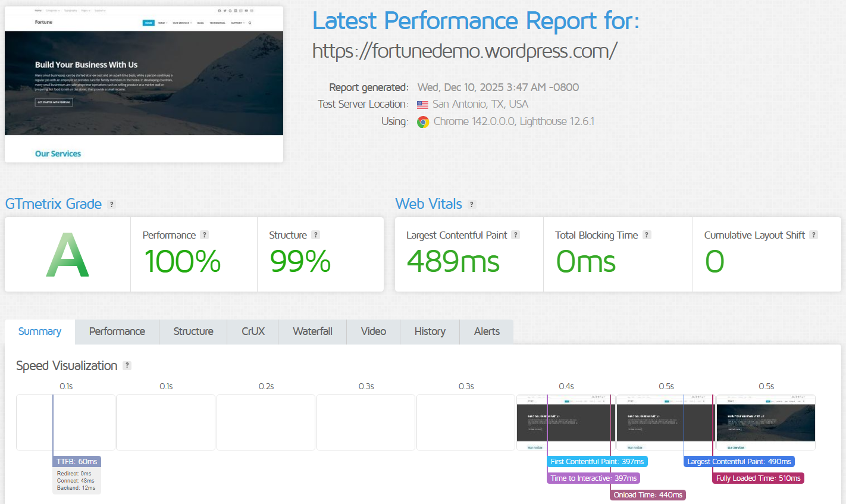Click the 489ms LCP value
The height and width of the screenshot is (504, 846).
[x=453, y=262]
